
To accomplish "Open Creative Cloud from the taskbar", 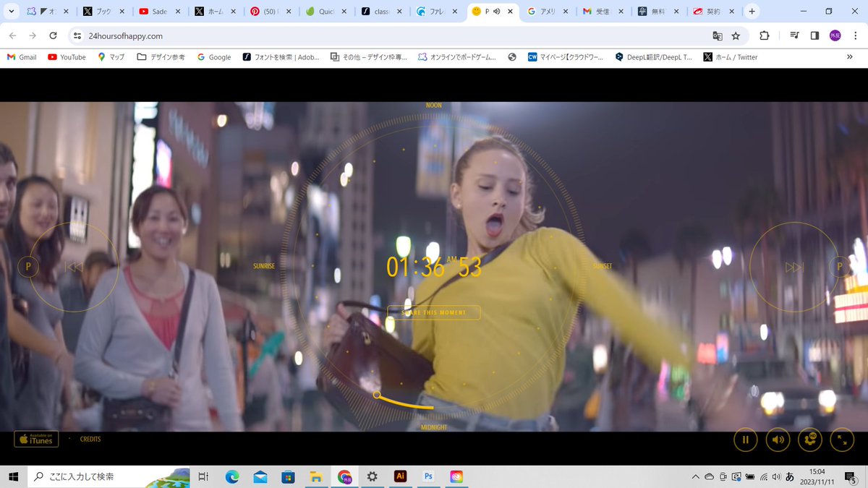I will point(456,476).
